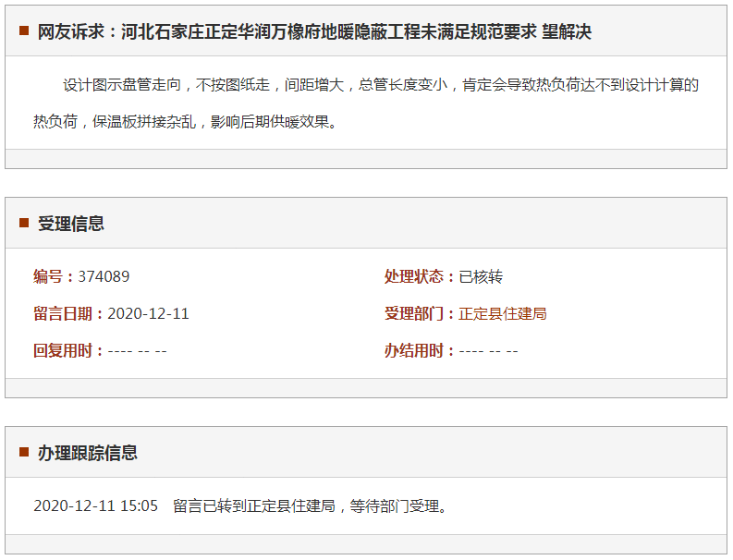733x560 pixels.
Task: Select the 回复用时 label
Action: [x=67, y=350]
